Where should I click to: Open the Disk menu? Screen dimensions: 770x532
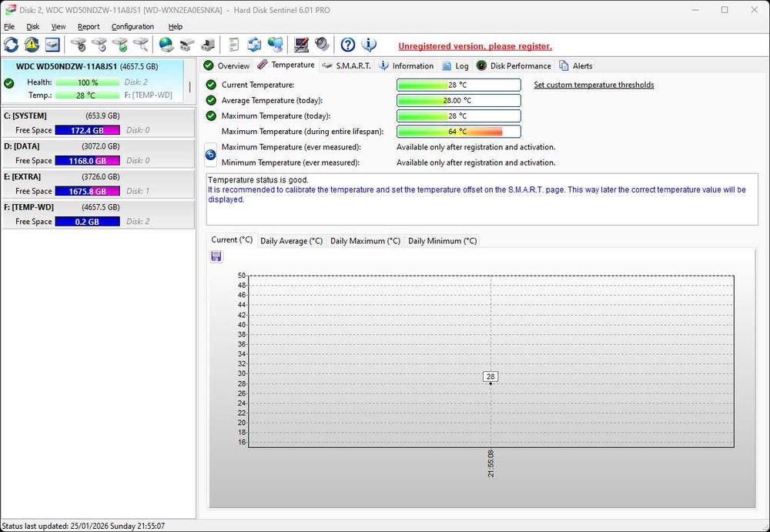[x=33, y=26]
